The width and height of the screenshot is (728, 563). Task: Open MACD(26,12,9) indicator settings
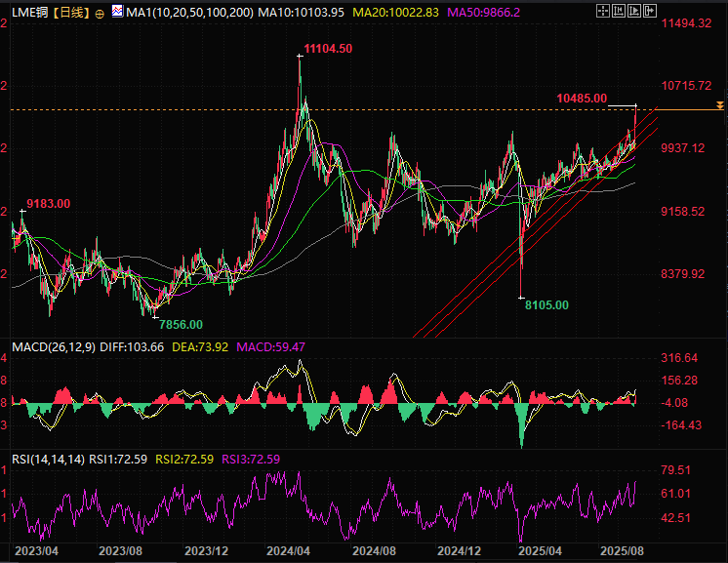pos(54,347)
